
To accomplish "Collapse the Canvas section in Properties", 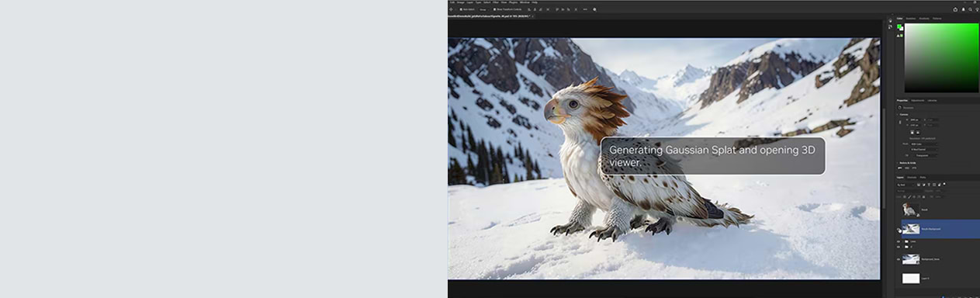I will (898, 114).
